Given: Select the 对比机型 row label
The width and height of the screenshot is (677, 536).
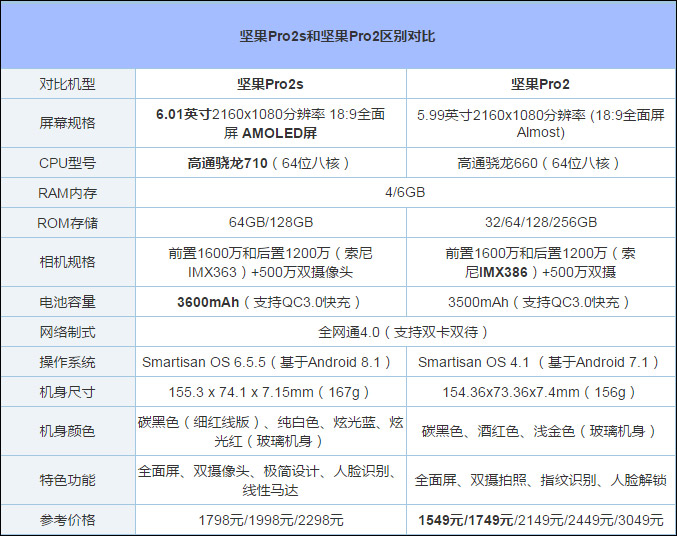Looking at the screenshot, I should [68, 84].
